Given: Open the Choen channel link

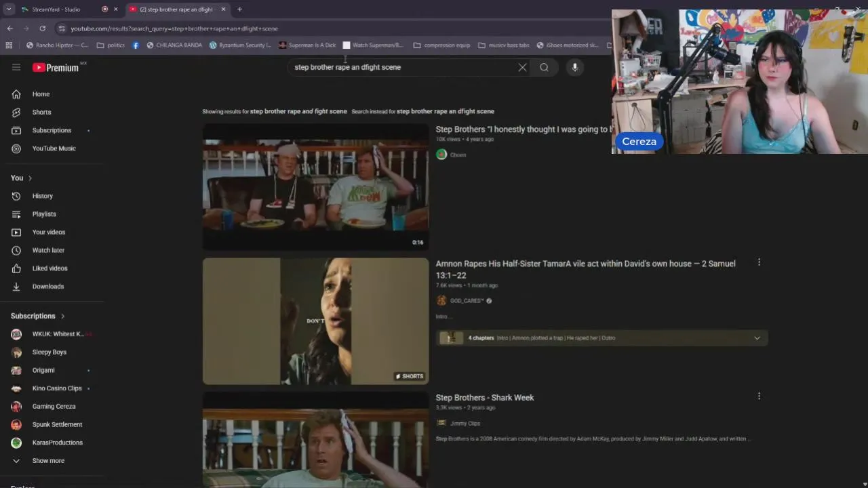Looking at the screenshot, I should coord(458,155).
